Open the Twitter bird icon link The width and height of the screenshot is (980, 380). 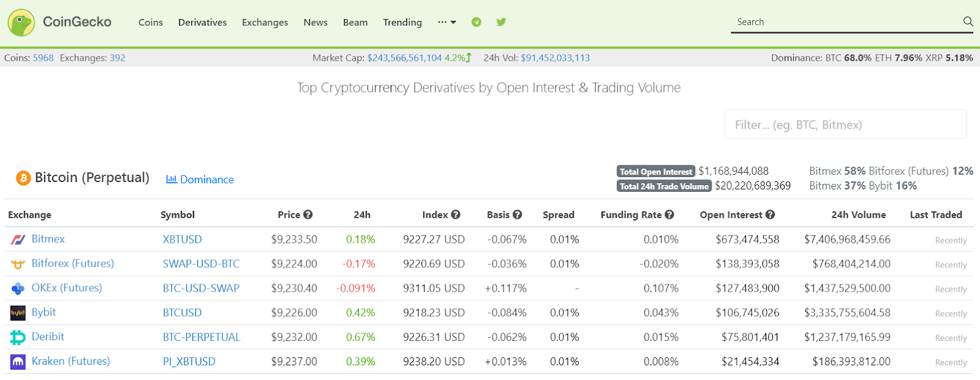click(x=501, y=22)
